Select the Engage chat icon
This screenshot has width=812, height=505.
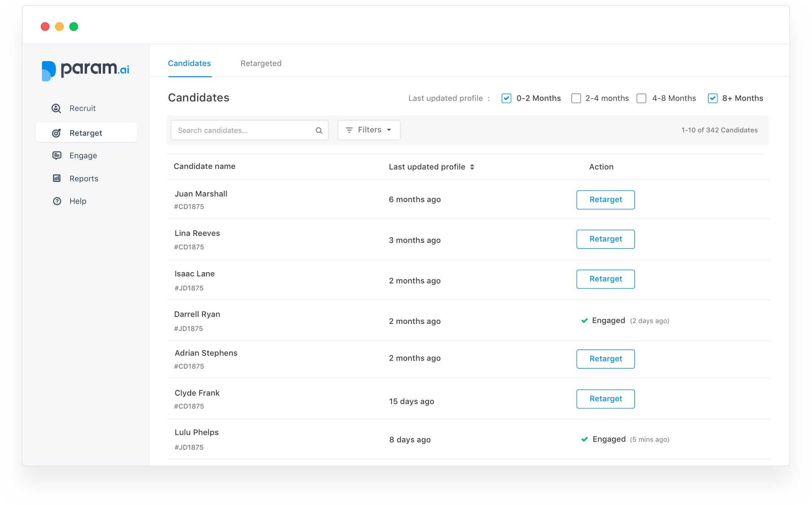point(57,156)
